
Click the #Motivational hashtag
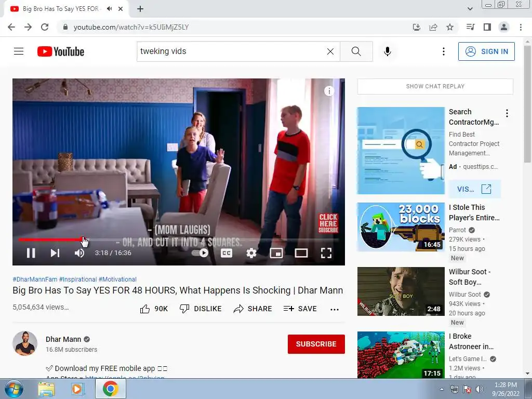click(117, 279)
